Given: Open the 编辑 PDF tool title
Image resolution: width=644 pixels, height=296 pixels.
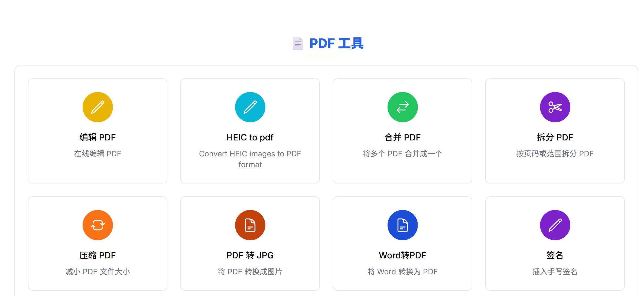Looking at the screenshot, I should pos(97,137).
